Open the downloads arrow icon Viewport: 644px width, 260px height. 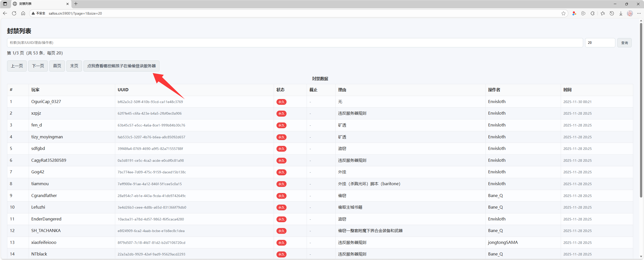(621, 13)
